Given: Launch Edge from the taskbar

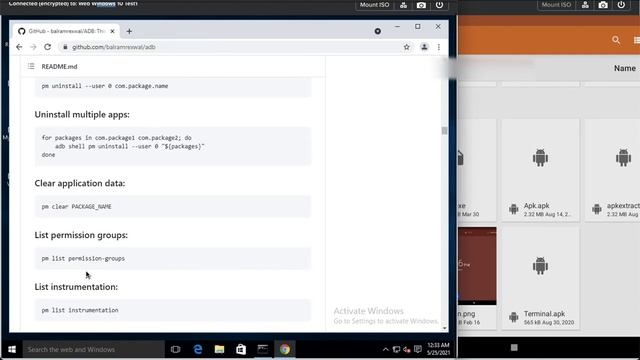Looking at the screenshot, I should pos(198,349).
